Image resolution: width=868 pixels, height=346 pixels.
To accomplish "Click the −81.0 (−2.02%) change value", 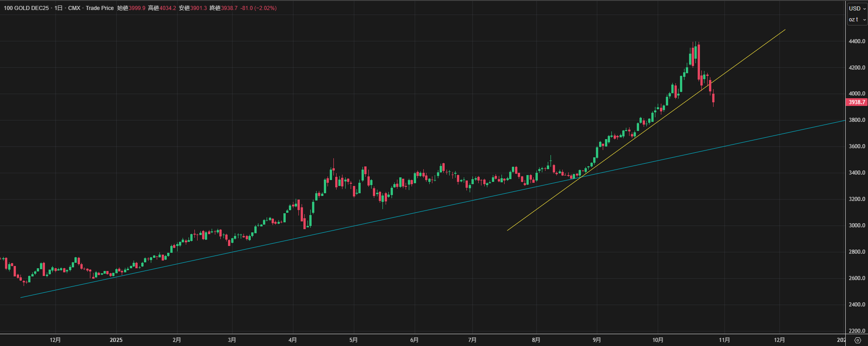I will click(258, 8).
